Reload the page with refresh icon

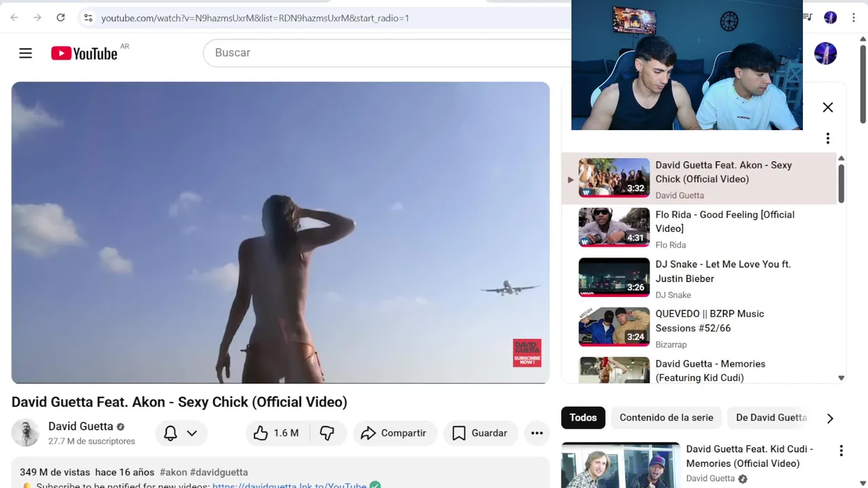click(x=60, y=18)
